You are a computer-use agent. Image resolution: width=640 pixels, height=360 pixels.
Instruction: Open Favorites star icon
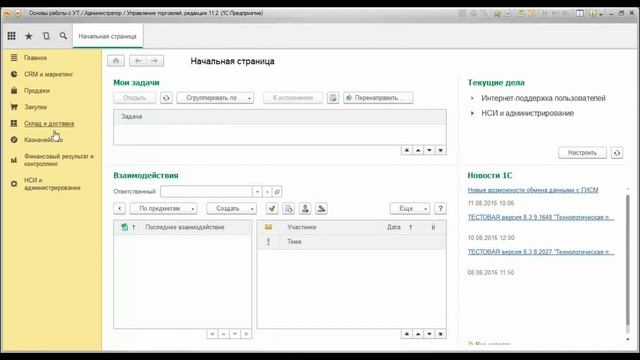[x=29, y=36]
